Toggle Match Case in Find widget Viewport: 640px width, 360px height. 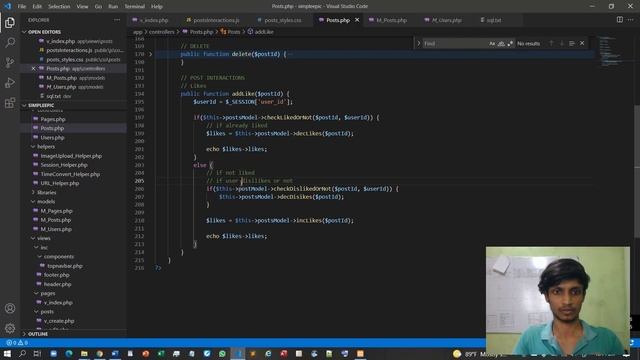492,43
